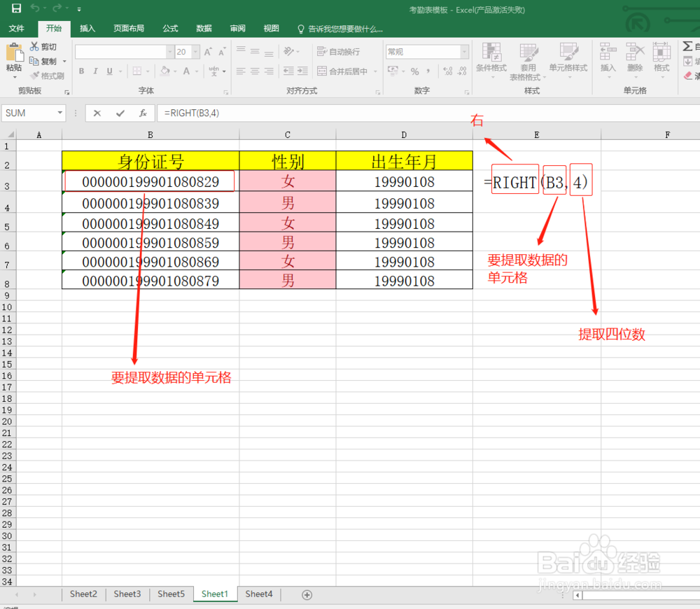Switch to the 公式 ribbon tab
Screen dimensions: 700x609
coord(169,29)
